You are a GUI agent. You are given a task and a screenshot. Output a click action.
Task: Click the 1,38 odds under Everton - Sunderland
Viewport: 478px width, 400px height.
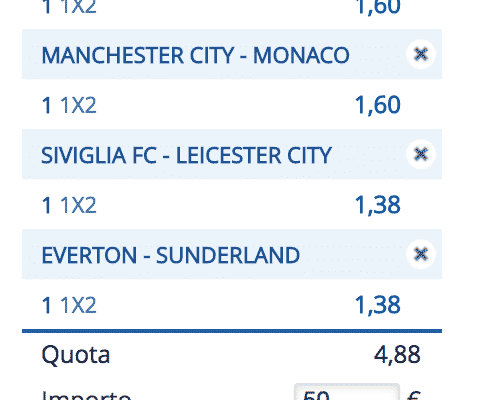point(377,305)
